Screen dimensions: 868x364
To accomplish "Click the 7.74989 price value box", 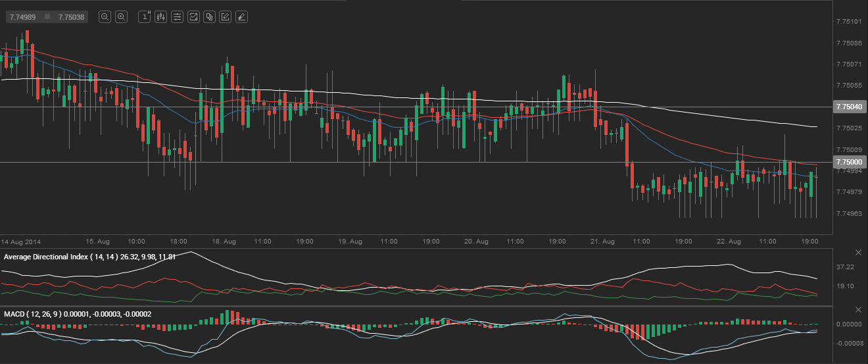I will click(22, 17).
